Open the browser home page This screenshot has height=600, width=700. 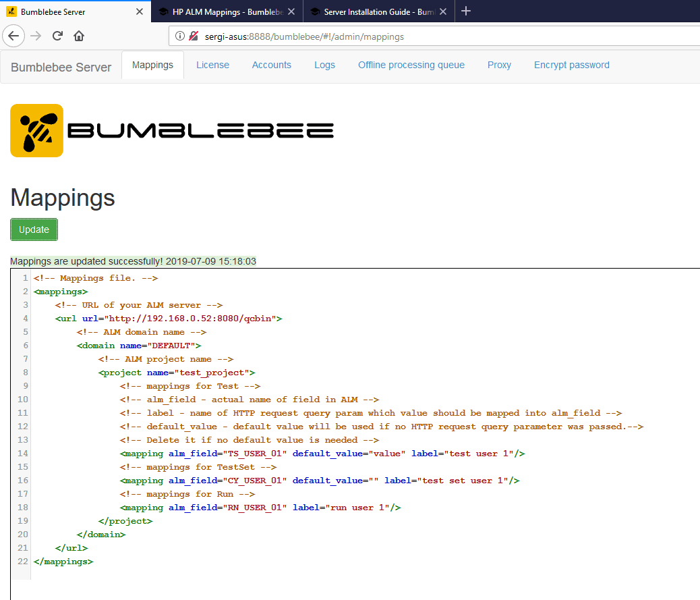pos(79,36)
